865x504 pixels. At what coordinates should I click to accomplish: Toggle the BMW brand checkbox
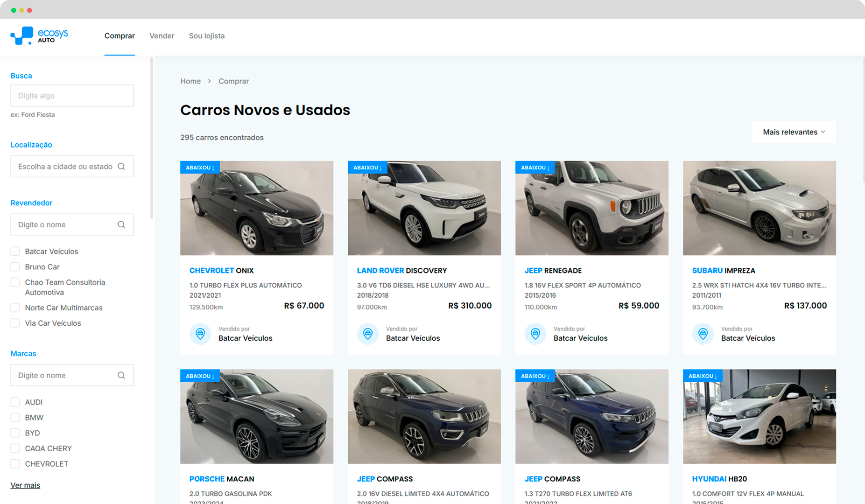click(x=15, y=418)
